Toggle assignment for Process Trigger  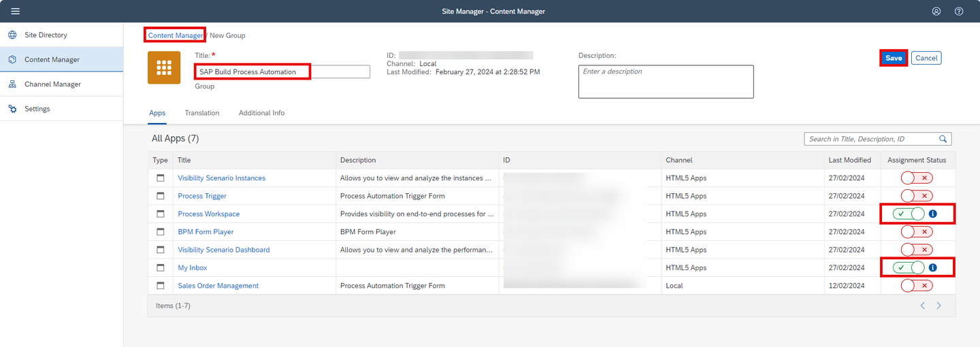point(917,196)
